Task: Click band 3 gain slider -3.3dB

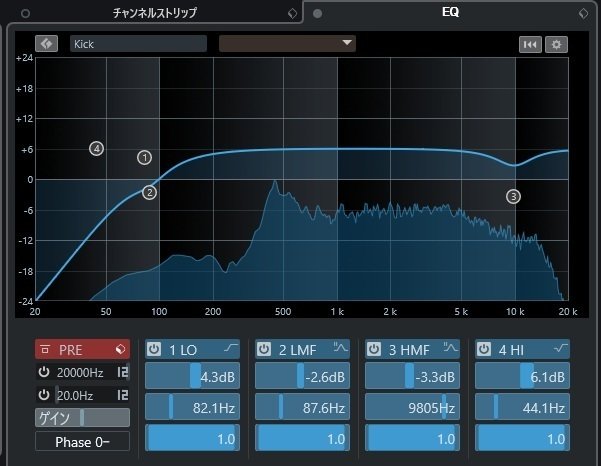Action: (412, 376)
